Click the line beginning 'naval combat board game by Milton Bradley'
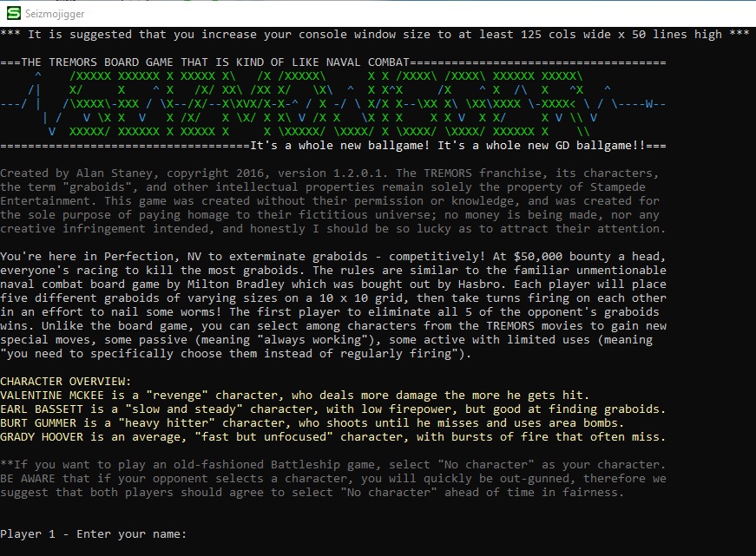Viewport: 756px width, 556px height. click(332, 284)
